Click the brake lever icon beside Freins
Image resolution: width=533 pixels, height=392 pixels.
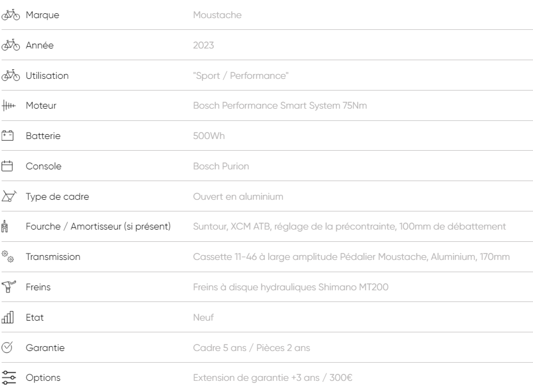click(x=9, y=287)
